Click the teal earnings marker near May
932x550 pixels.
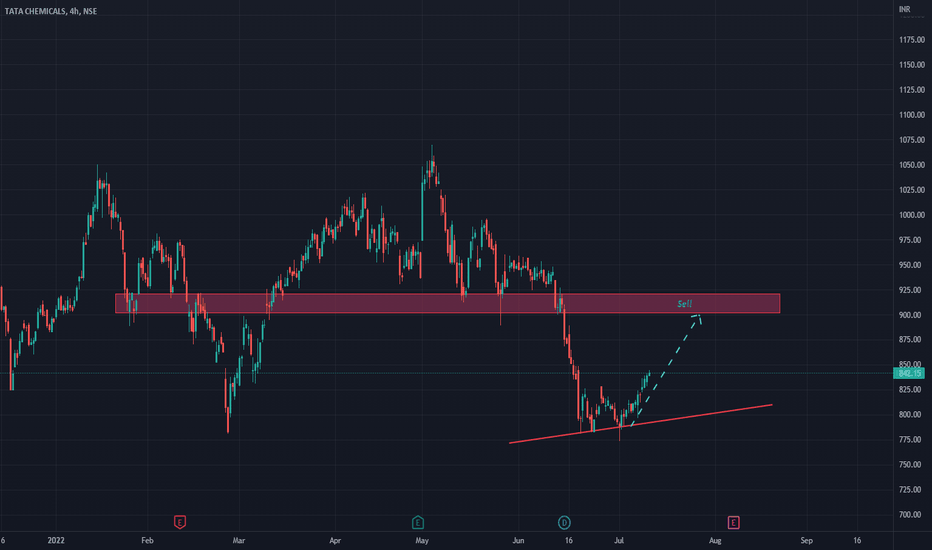point(418,523)
